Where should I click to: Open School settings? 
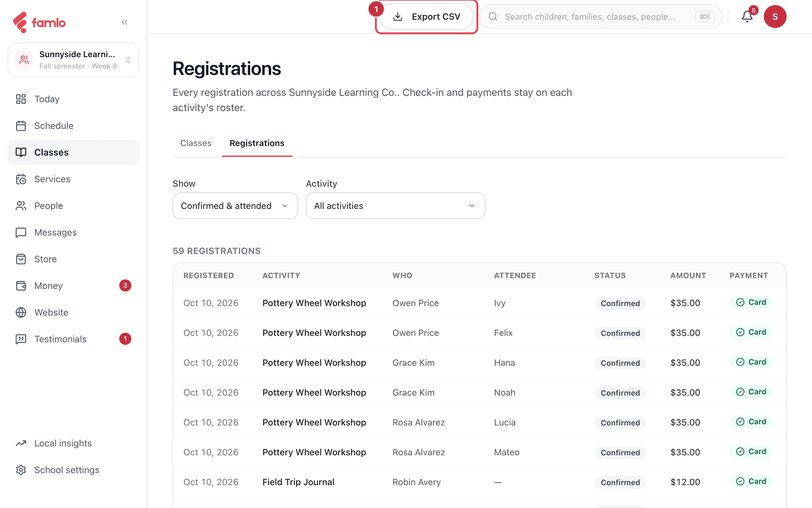(x=73, y=470)
